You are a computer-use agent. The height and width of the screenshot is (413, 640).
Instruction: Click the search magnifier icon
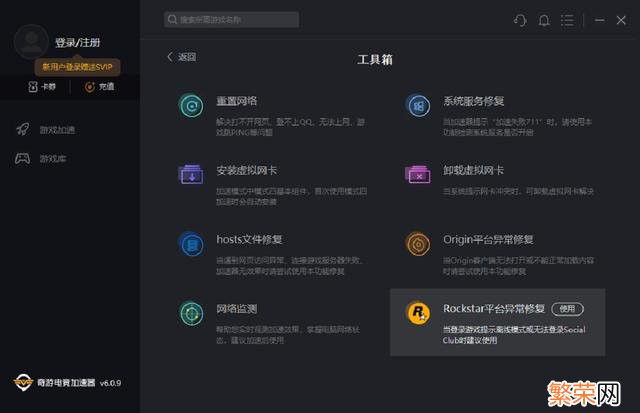(172, 19)
